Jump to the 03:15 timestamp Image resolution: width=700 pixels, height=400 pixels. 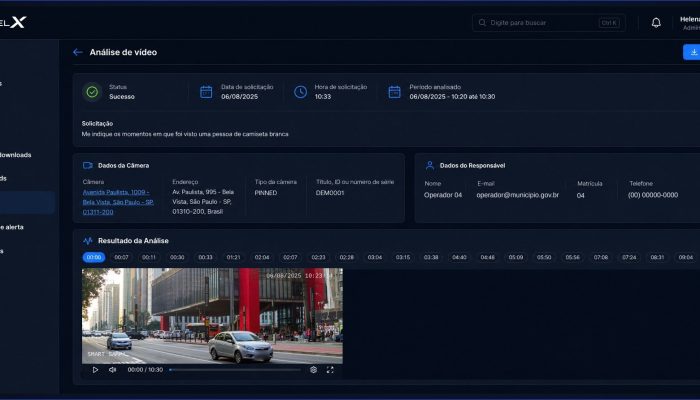(403, 257)
